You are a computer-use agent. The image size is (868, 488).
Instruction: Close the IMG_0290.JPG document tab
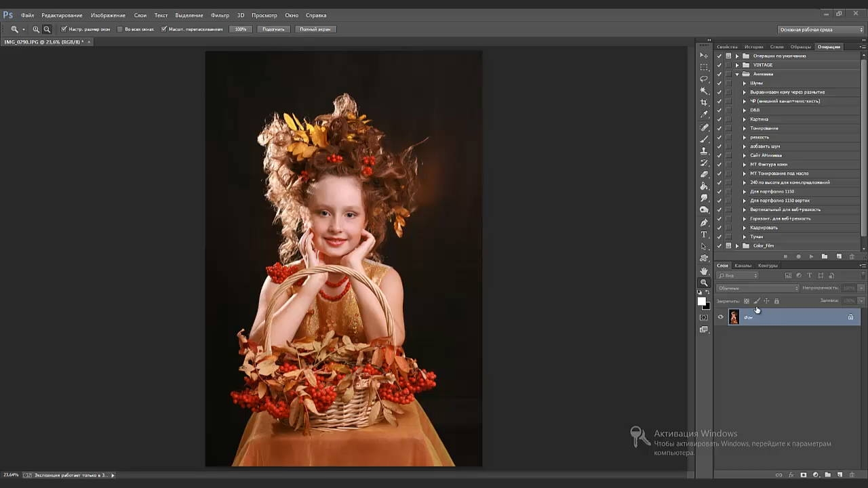click(x=89, y=42)
